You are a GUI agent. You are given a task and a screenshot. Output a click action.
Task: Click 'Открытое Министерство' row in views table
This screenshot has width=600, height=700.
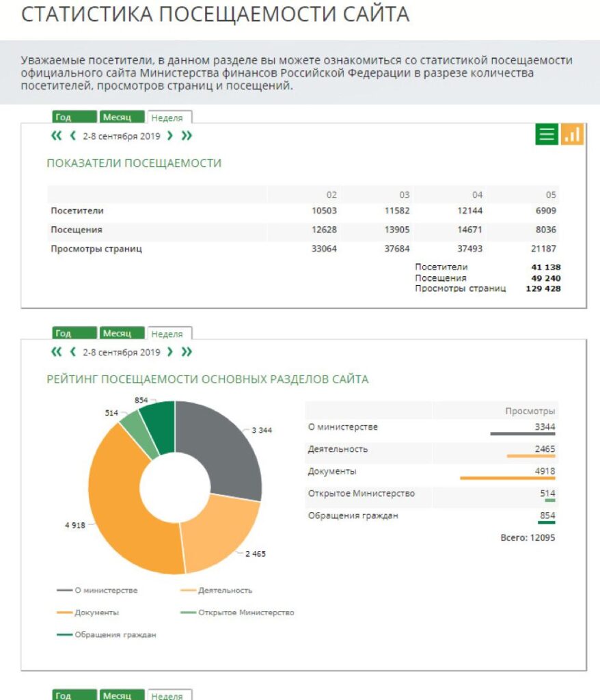(431, 494)
